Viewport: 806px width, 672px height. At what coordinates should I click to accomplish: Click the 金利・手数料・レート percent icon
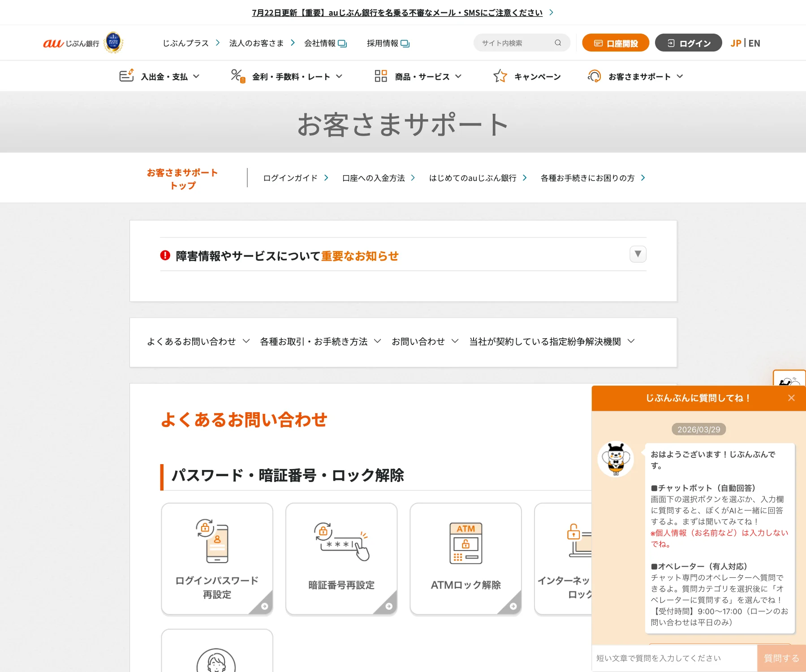click(x=237, y=76)
